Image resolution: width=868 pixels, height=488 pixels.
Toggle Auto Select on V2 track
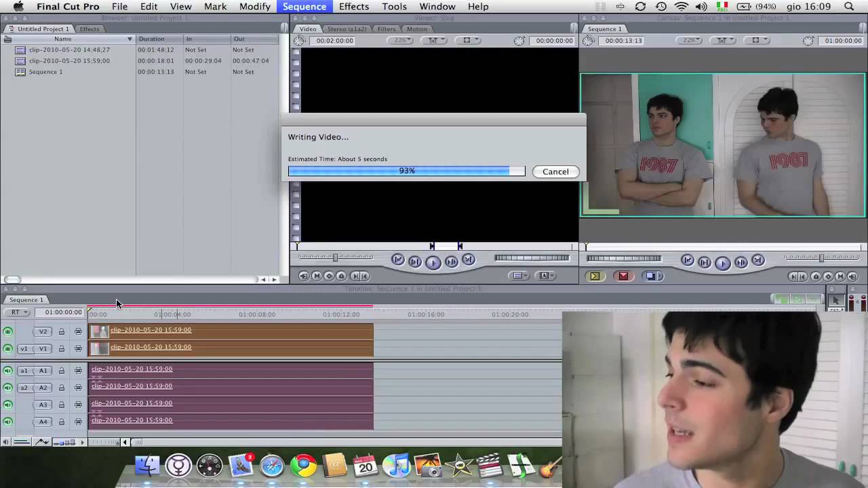point(78,331)
